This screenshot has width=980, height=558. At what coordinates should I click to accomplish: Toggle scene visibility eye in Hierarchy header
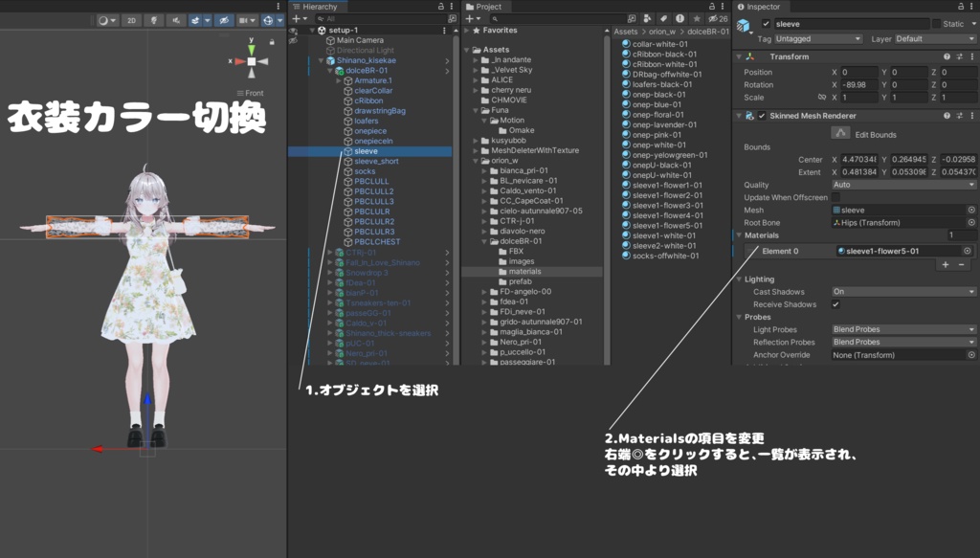click(293, 31)
